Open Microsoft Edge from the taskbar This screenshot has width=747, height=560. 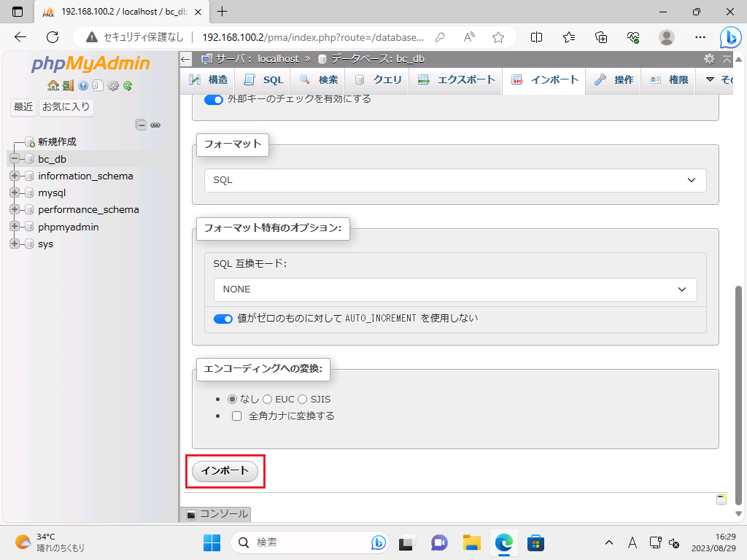503,542
